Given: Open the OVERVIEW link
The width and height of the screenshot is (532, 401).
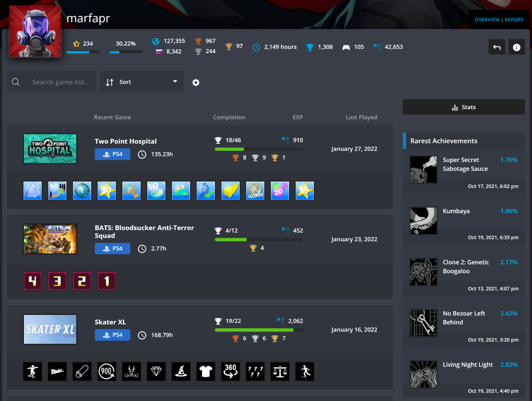Looking at the screenshot, I should (486, 20).
